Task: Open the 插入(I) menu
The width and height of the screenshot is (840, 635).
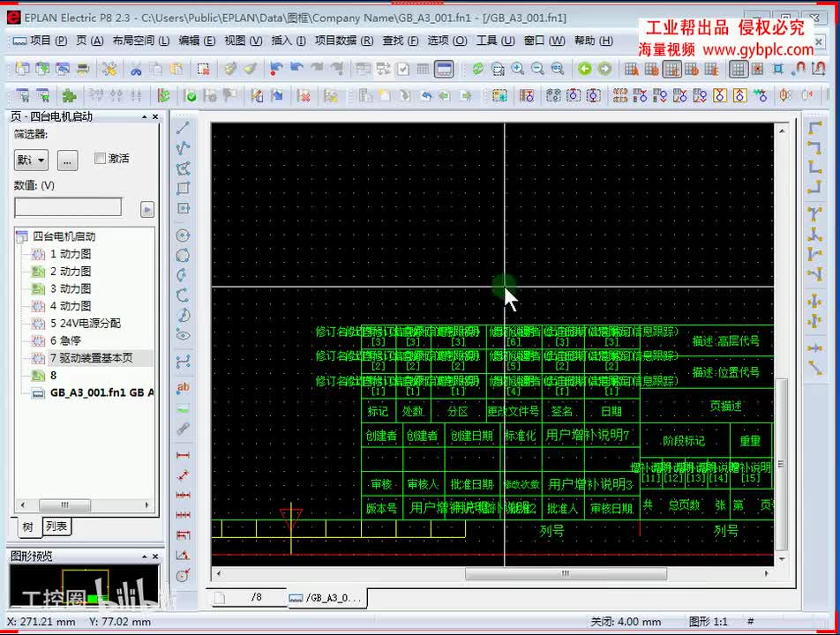Action: (289, 41)
